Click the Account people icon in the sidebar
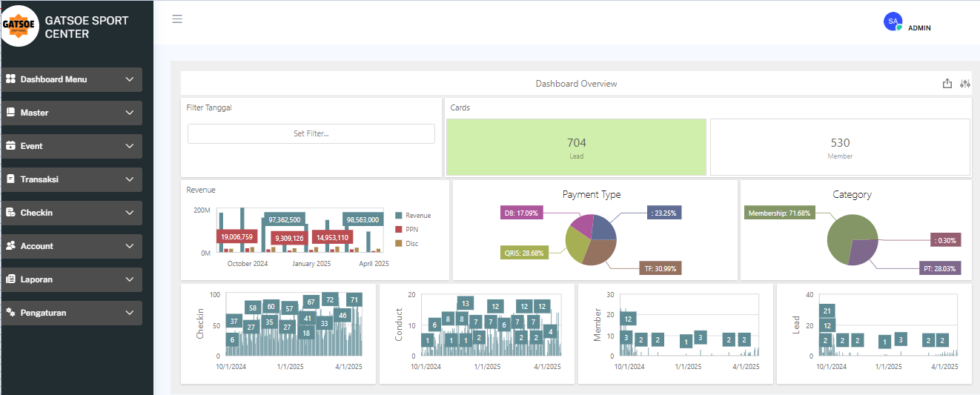 (x=10, y=246)
